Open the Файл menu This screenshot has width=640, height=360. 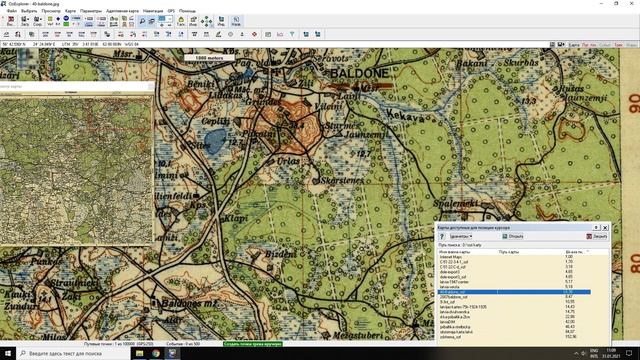12,11
